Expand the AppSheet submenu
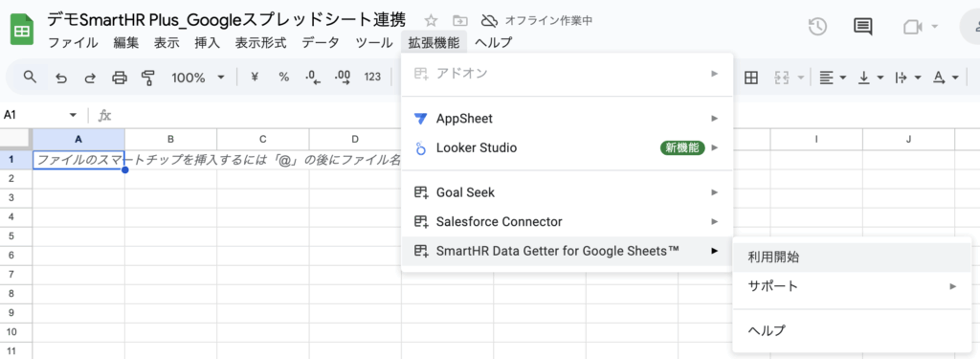Image resolution: width=980 pixels, height=359 pixels. point(567,118)
